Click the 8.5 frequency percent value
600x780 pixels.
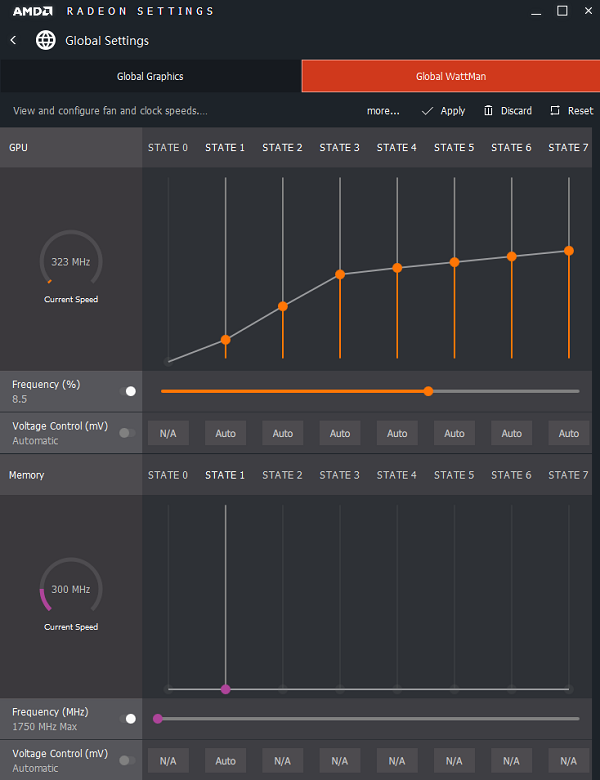click(x=19, y=399)
